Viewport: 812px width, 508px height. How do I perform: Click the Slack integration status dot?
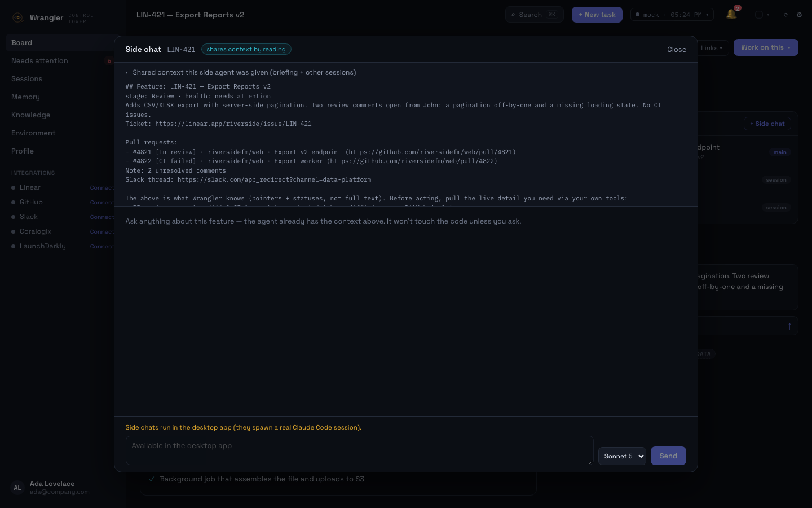click(14, 217)
